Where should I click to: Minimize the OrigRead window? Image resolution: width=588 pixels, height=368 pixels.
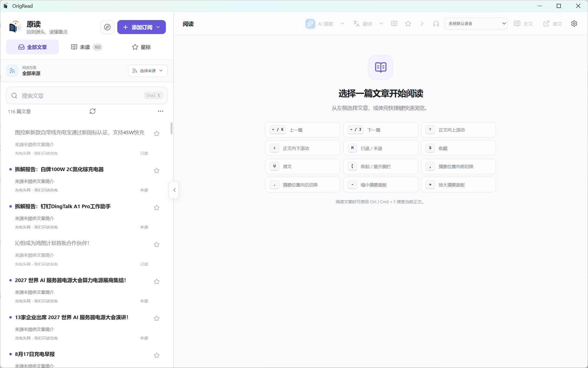(x=540, y=6)
